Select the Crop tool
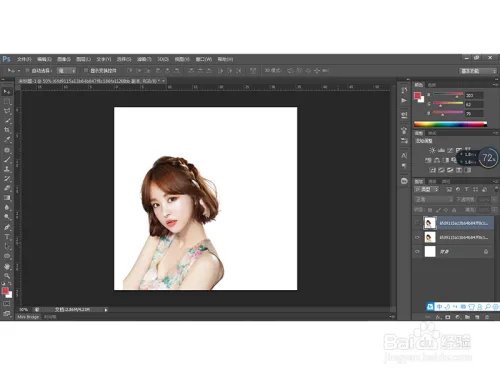 (7, 130)
